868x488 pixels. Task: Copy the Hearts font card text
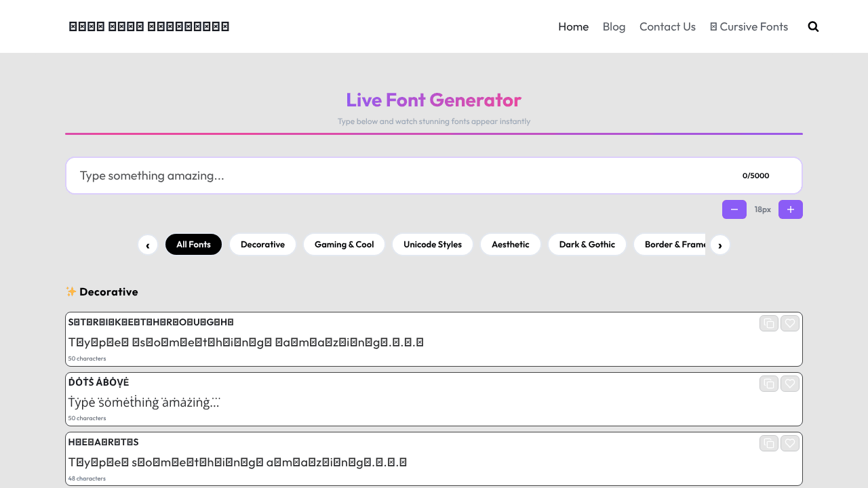pos(769,443)
